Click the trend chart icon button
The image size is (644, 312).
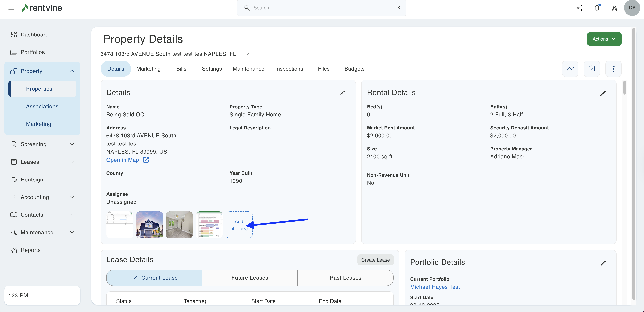(570, 69)
